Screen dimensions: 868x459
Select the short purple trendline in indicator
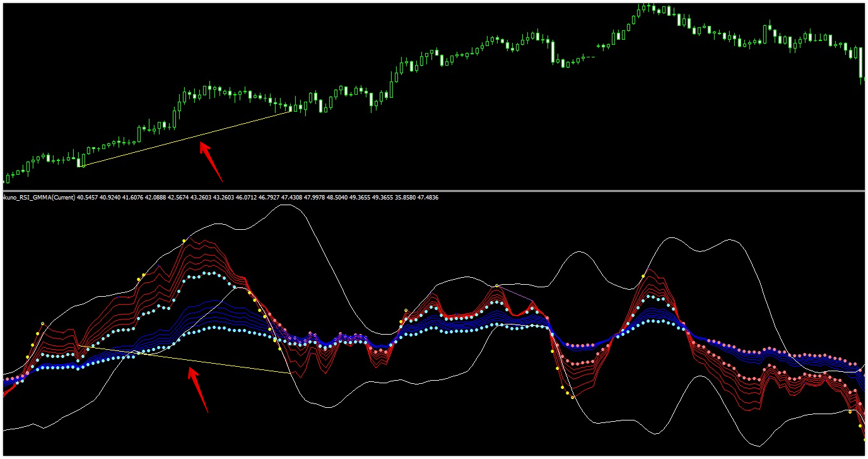516,293
